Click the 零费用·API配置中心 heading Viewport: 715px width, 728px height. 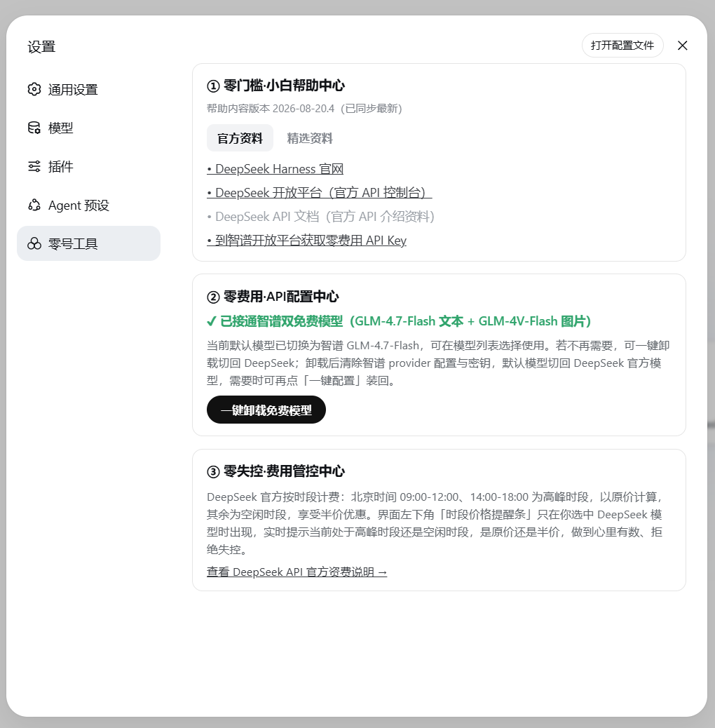273,297
